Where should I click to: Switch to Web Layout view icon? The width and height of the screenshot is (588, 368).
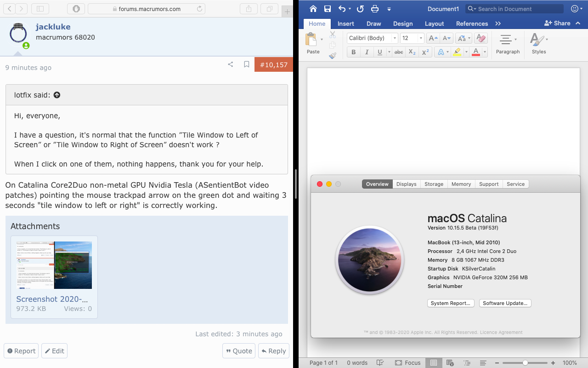450,362
